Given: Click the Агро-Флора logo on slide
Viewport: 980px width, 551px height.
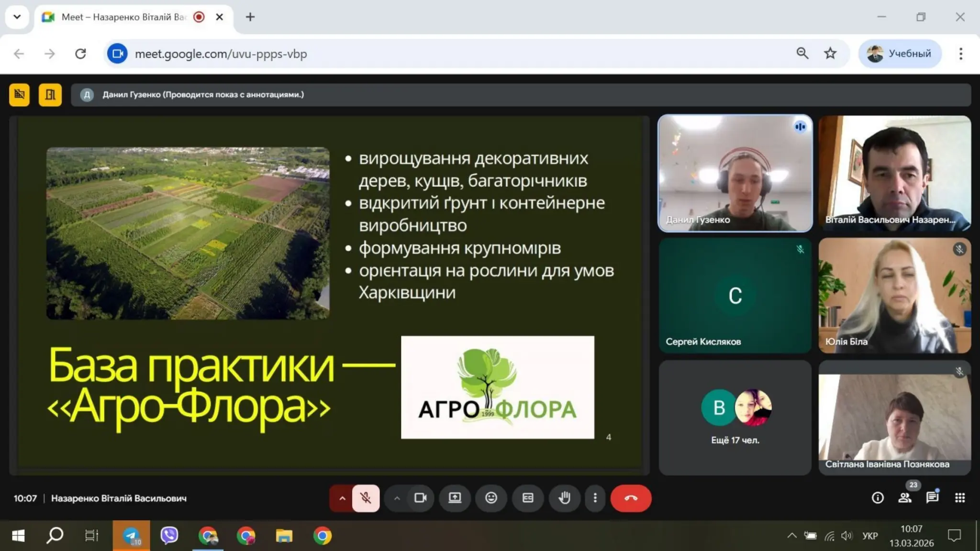Looking at the screenshot, I should 498,387.
